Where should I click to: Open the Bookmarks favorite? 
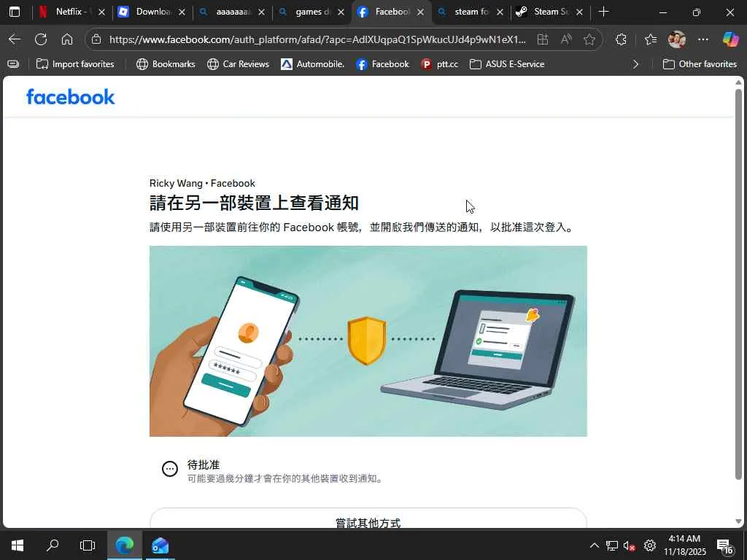click(166, 64)
